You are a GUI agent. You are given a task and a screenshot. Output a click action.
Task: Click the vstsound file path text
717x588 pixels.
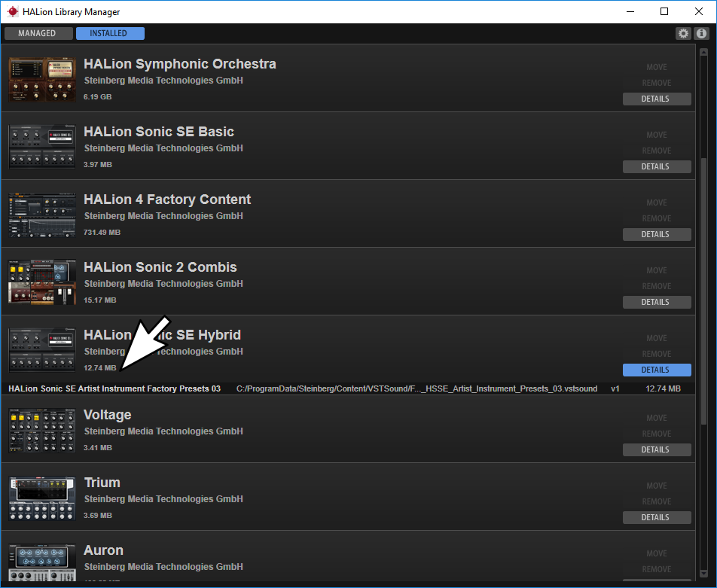pos(416,388)
